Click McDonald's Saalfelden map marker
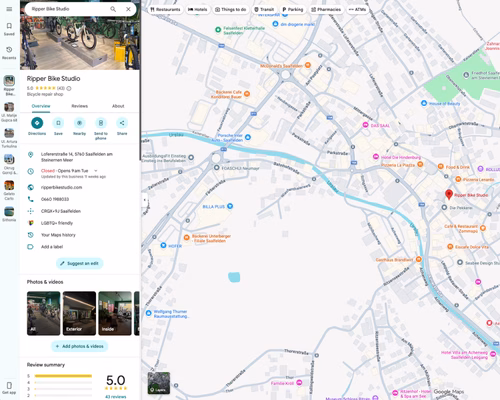500x400 pixels. [308, 65]
